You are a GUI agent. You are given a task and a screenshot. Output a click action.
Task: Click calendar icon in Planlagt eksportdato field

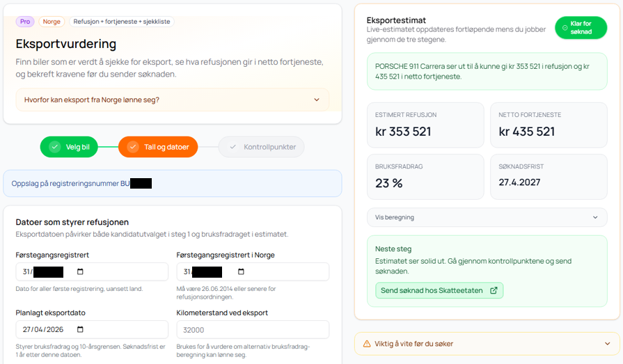pyautogui.click(x=80, y=330)
